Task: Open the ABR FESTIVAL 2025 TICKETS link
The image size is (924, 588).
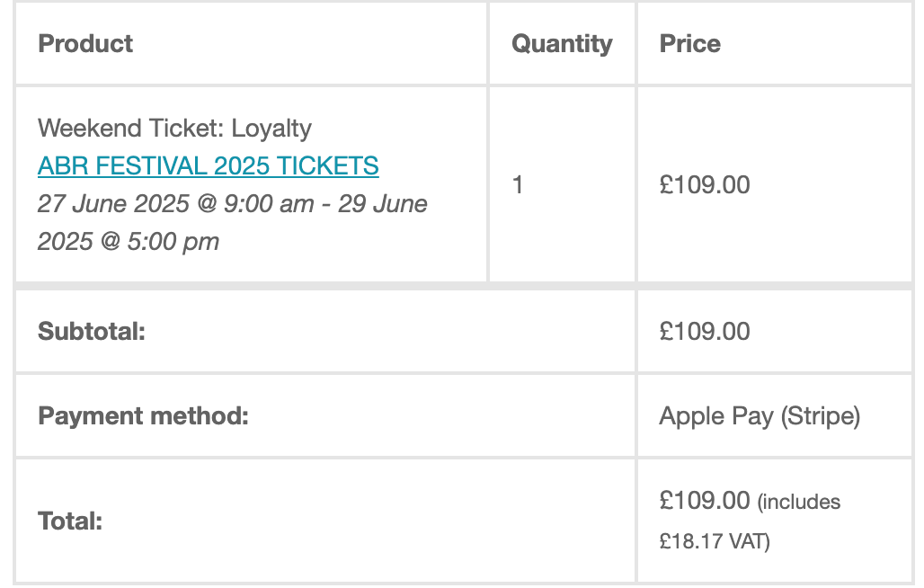Action: click(208, 165)
